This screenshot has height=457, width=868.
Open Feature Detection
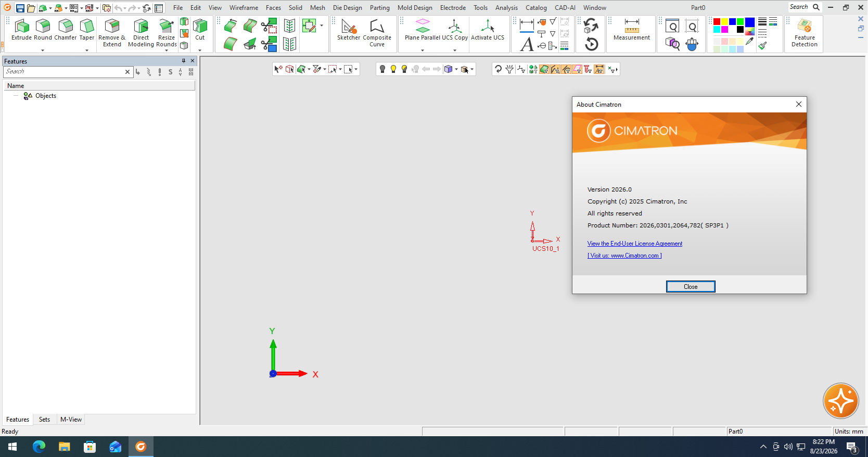coord(805,33)
